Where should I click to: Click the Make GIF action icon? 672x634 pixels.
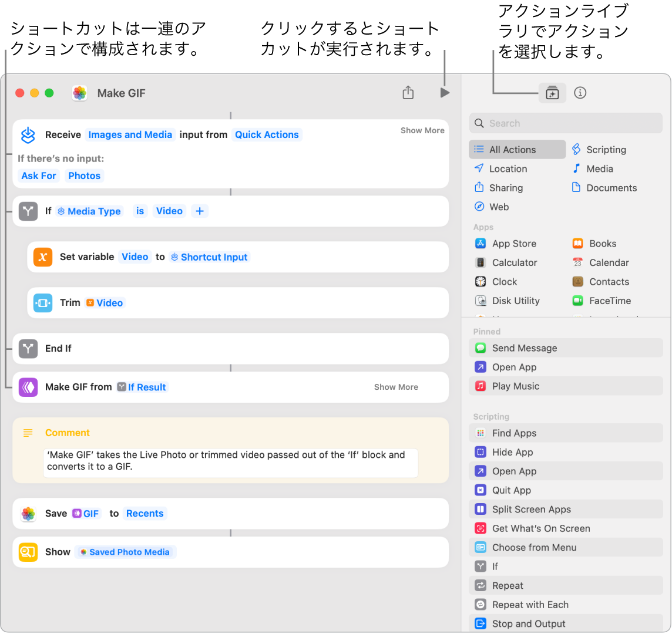pos(28,387)
